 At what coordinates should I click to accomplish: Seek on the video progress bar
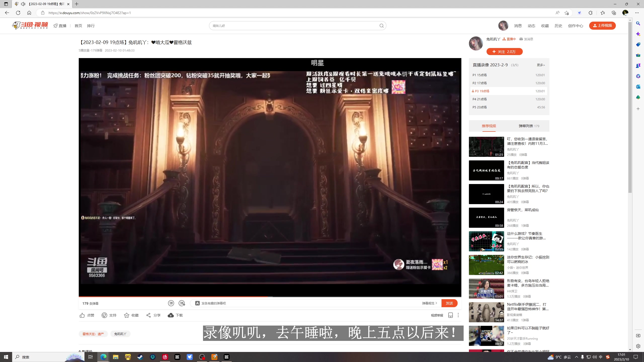[270, 297]
